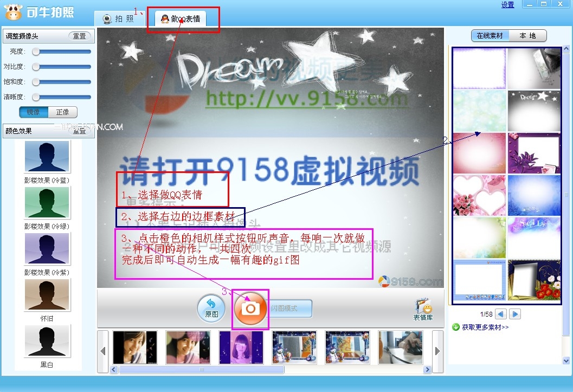Show later photos in the bottom strip

click(x=438, y=351)
